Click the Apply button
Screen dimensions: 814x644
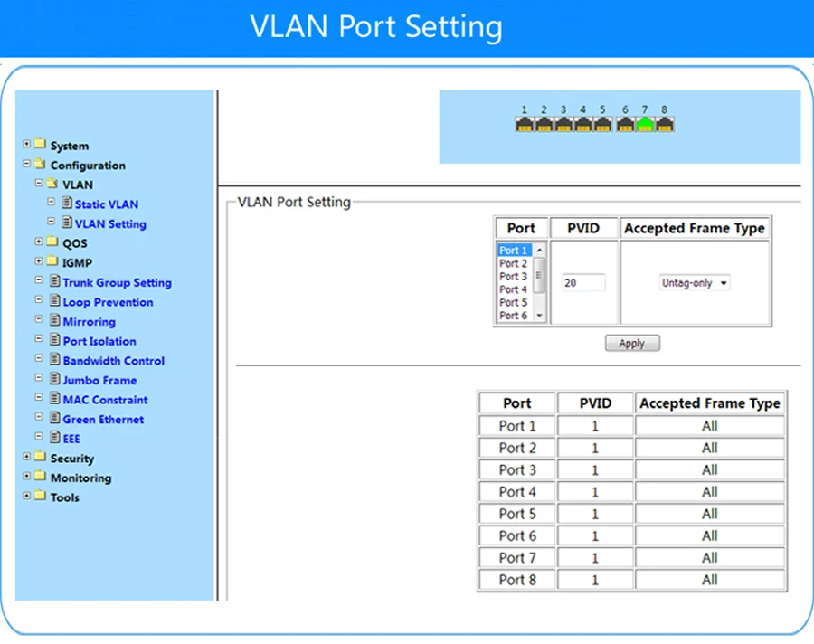632,344
